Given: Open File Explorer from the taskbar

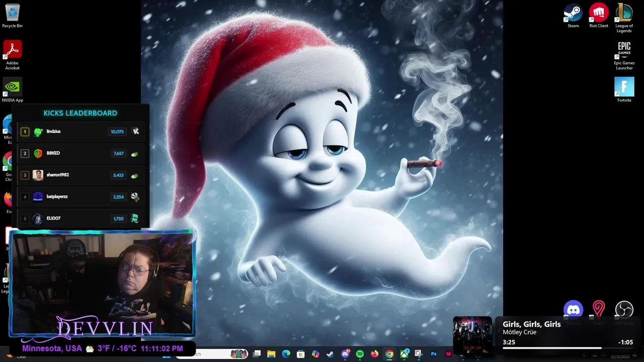Looking at the screenshot, I should [x=271, y=354].
